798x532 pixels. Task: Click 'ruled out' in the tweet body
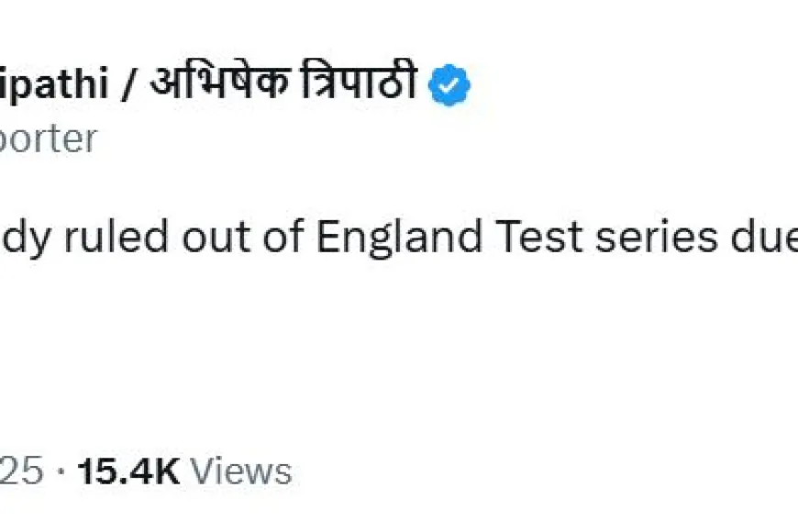(157, 237)
